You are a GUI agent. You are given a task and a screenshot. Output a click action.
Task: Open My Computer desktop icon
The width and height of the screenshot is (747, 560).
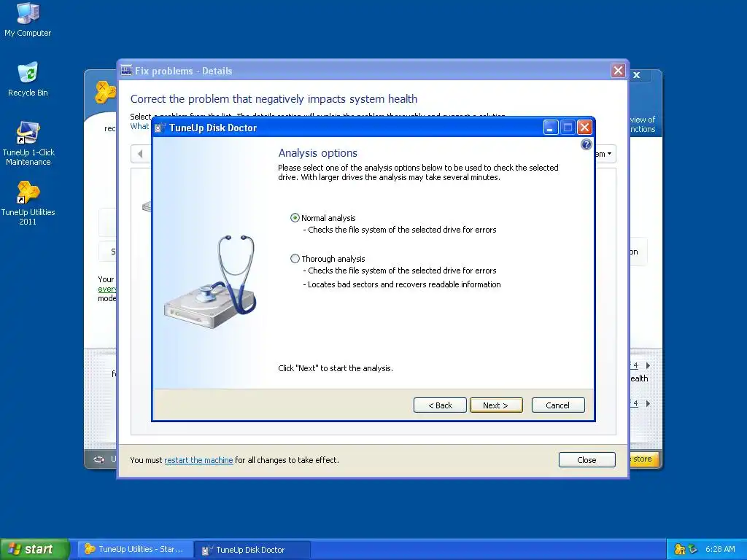coord(28,20)
